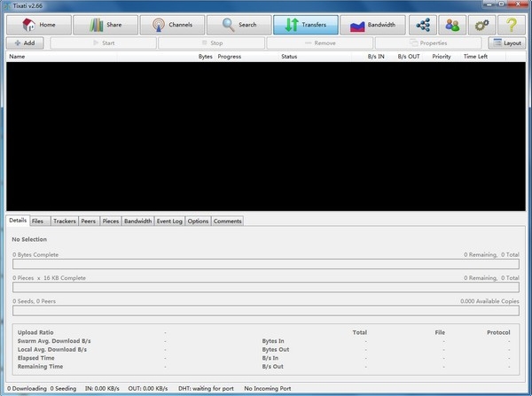Open settings with the gear icon
This screenshot has width=532, height=396.
tap(483, 25)
